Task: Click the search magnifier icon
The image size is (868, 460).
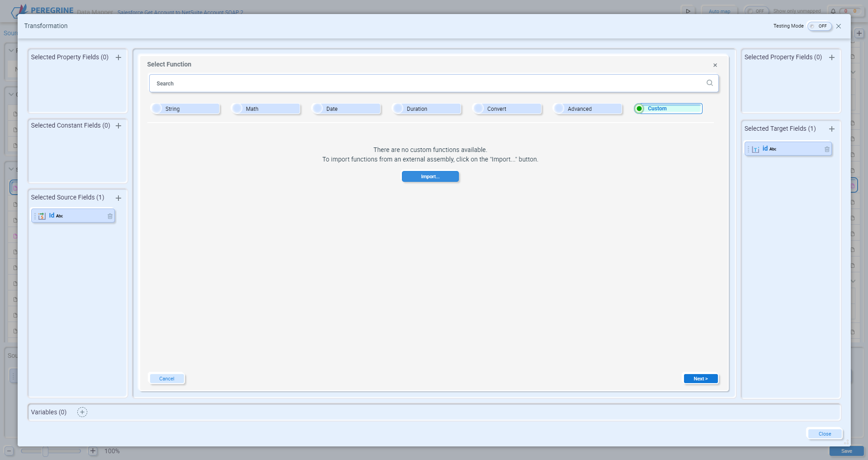Action: (710, 83)
